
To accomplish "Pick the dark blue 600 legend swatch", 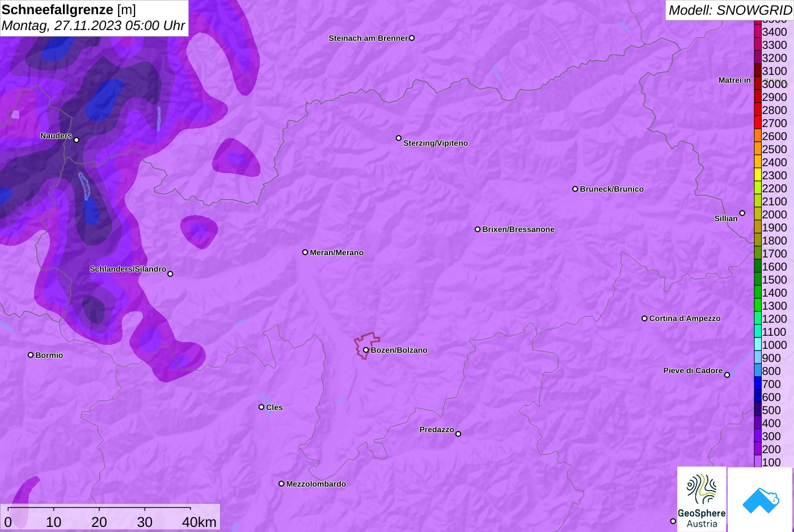I will point(758,397).
